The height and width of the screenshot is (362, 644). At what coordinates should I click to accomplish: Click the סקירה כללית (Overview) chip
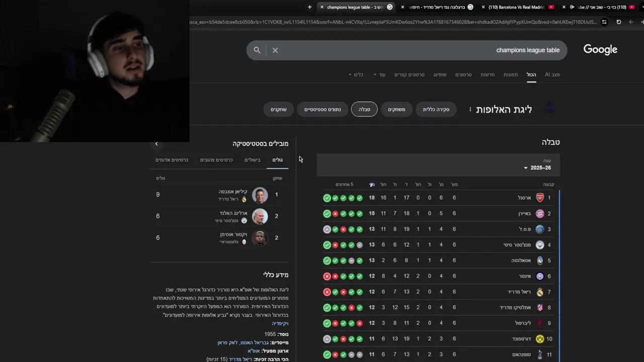pyautogui.click(x=436, y=109)
